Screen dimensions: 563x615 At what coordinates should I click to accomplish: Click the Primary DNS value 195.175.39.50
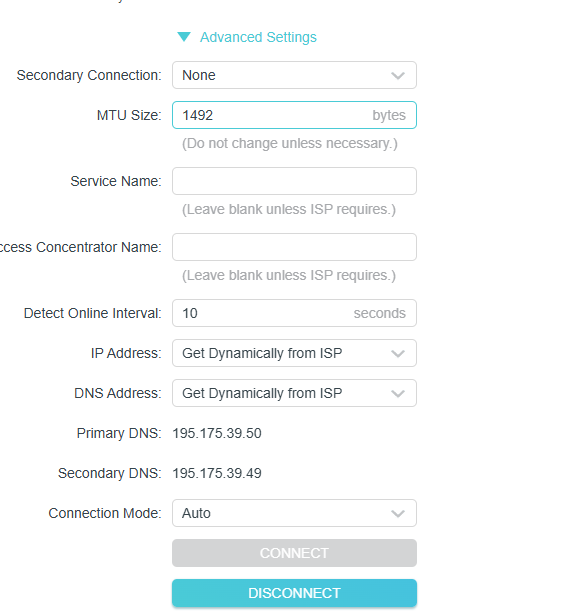217,433
